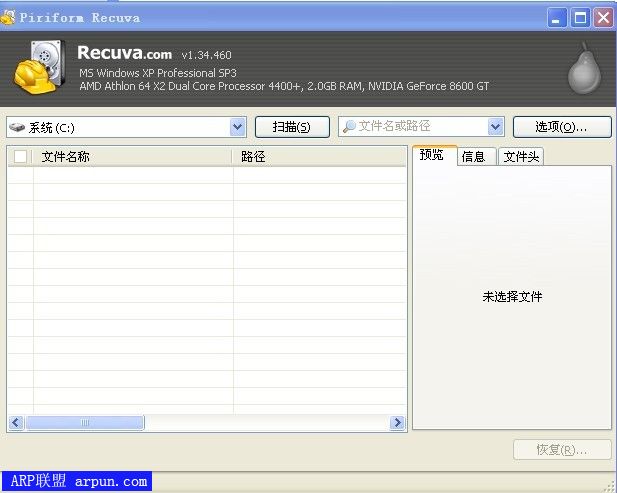Click the magnifier icon in the filter box
The height and width of the screenshot is (493, 617).
point(349,126)
